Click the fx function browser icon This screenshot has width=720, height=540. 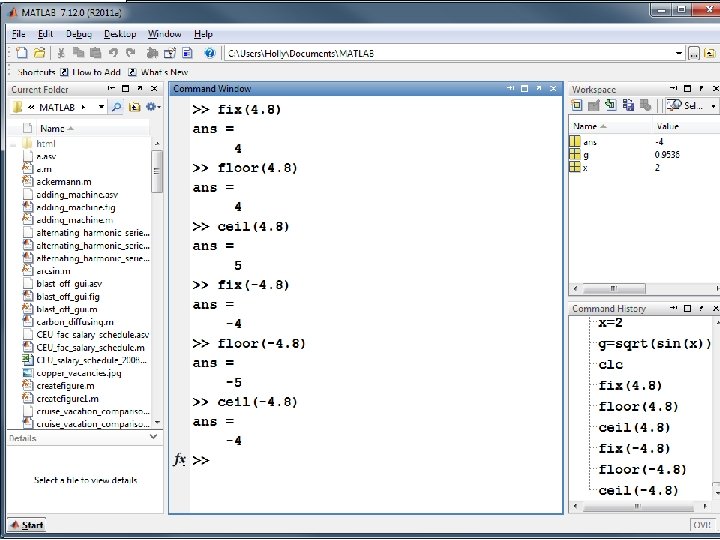[x=180, y=460]
